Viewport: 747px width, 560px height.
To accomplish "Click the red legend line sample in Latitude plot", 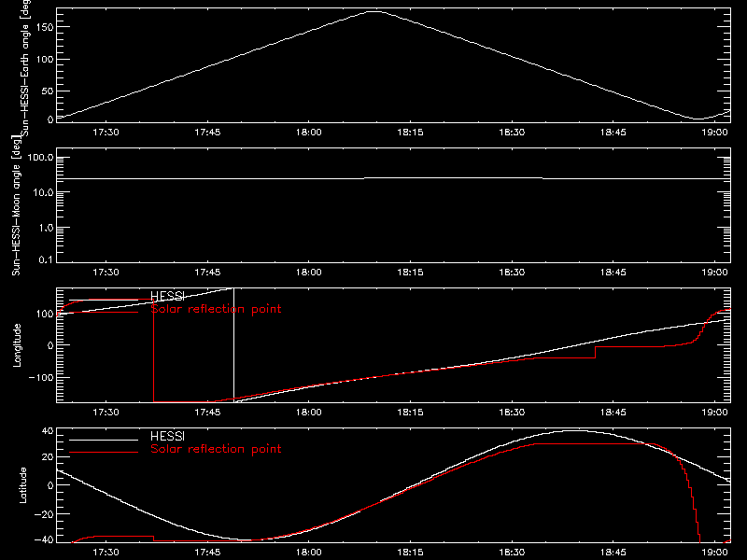I will click(x=104, y=453).
